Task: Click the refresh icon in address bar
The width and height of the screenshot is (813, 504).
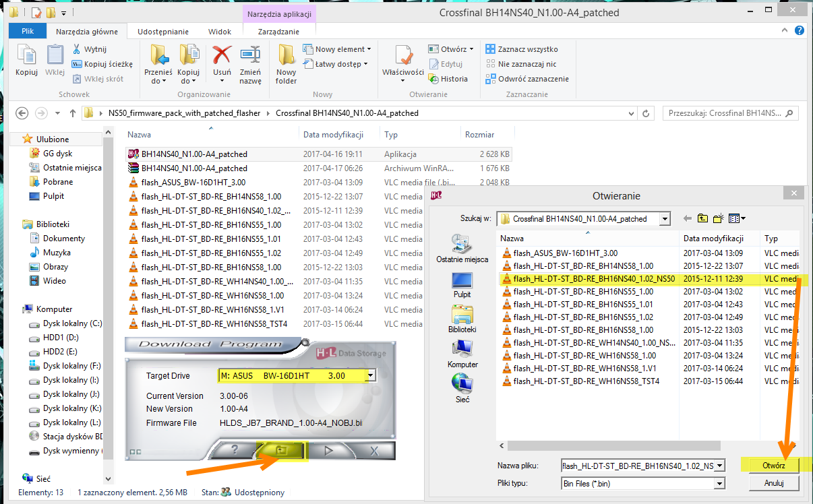Action: tap(646, 113)
